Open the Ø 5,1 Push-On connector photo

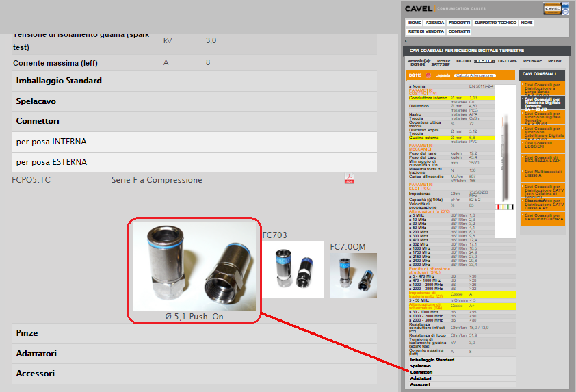(194, 266)
